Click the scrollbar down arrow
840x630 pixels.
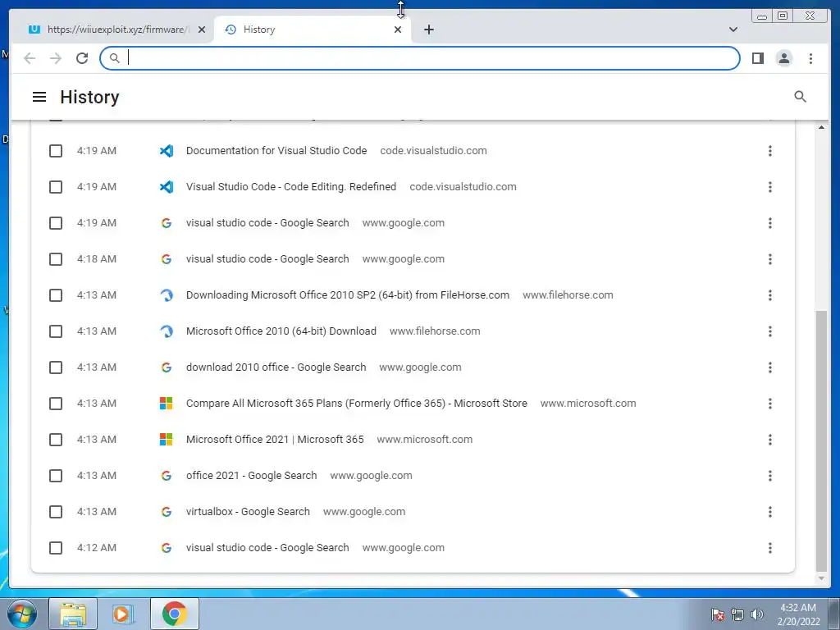tap(821, 578)
